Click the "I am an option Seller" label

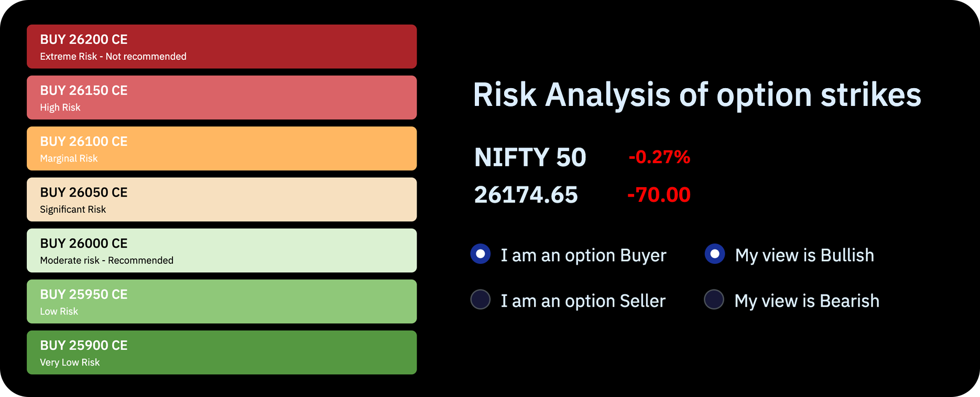click(x=583, y=301)
